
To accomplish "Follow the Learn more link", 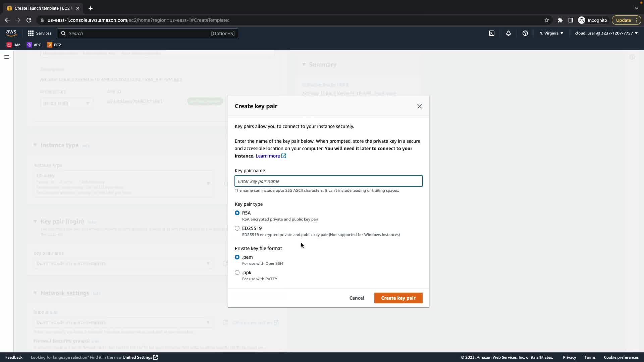I will tap(268, 156).
